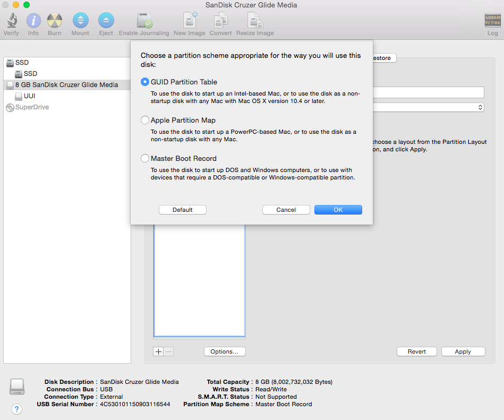Choose Master Boot Record option
Image resolution: width=504 pixels, height=420 pixels.
145,158
